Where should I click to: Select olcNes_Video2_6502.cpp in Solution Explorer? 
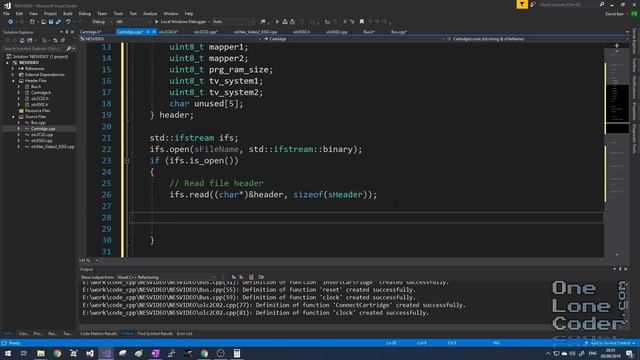point(53,147)
